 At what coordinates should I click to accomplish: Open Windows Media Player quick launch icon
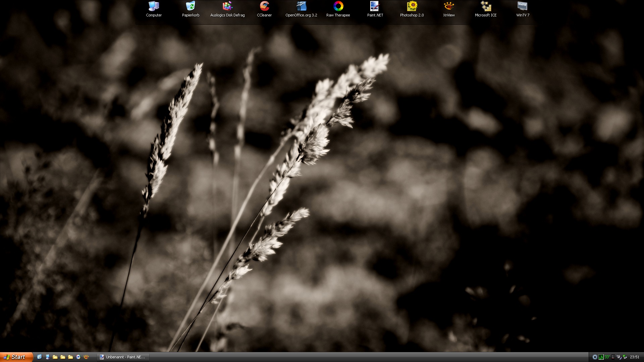click(x=78, y=357)
